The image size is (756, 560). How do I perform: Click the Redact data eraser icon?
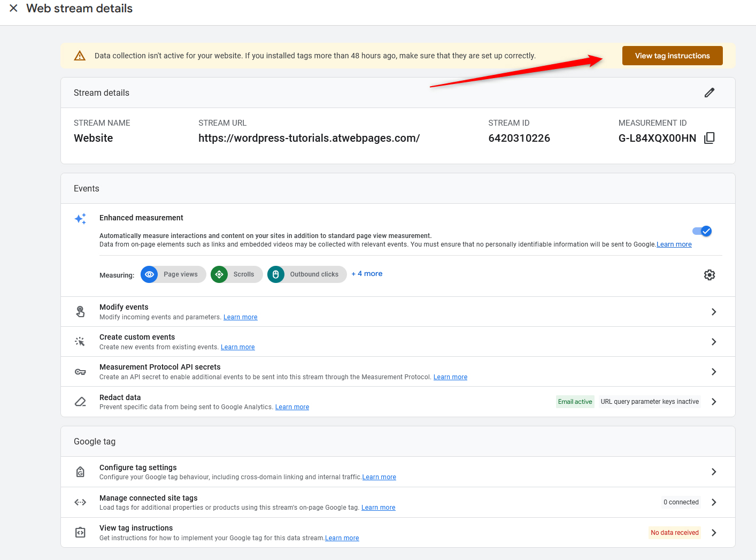[80, 401]
